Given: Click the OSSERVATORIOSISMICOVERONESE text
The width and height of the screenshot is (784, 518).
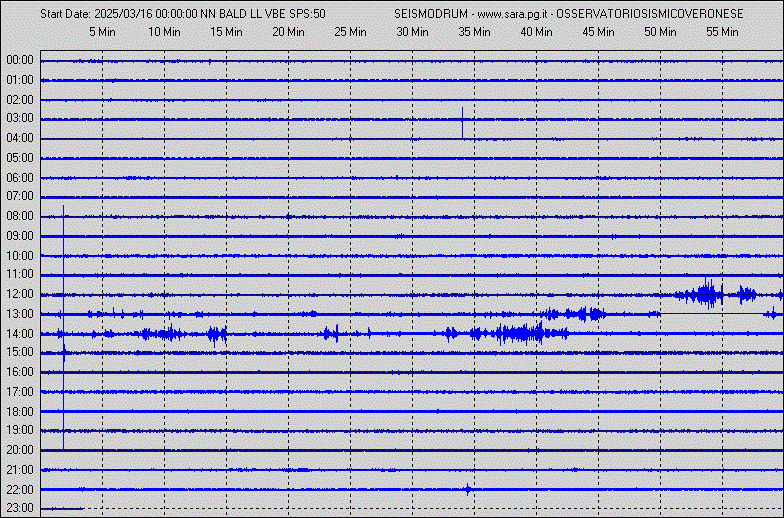Looking at the screenshot, I should [x=650, y=14].
